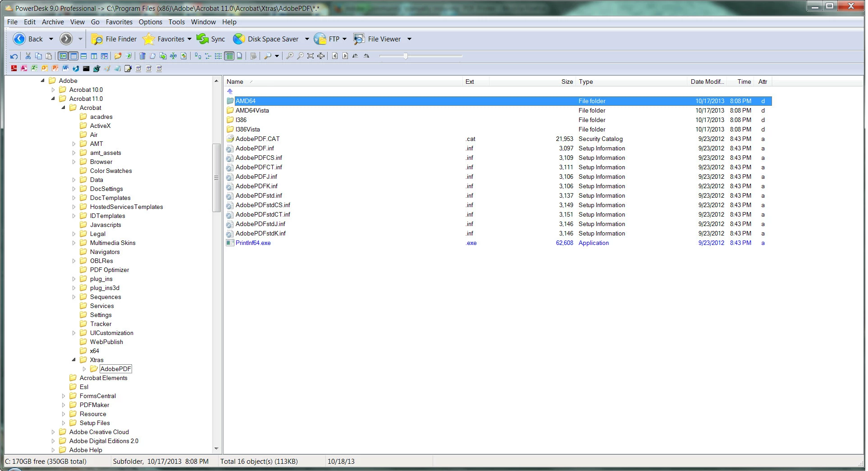Open File Finder tool
The width and height of the screenshot is (868, 471).
pos(114,39)
